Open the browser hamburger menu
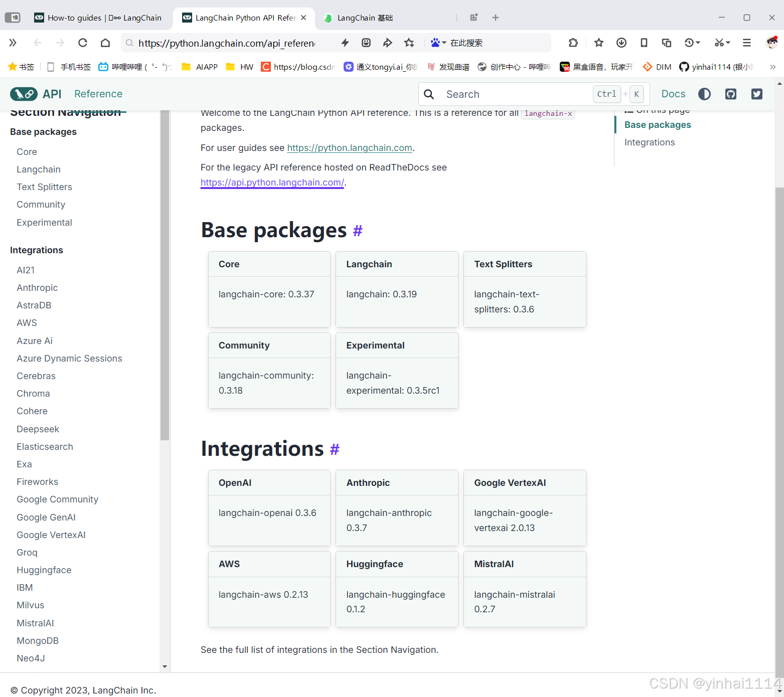The width and height of the screenshot is (784, 697). [x=747, y=43]
